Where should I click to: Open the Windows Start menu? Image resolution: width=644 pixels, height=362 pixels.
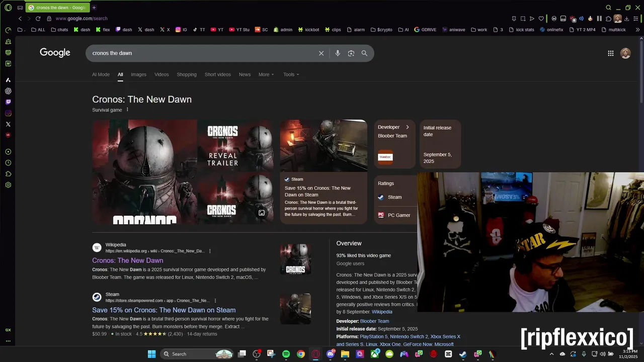tap(151, 354)
